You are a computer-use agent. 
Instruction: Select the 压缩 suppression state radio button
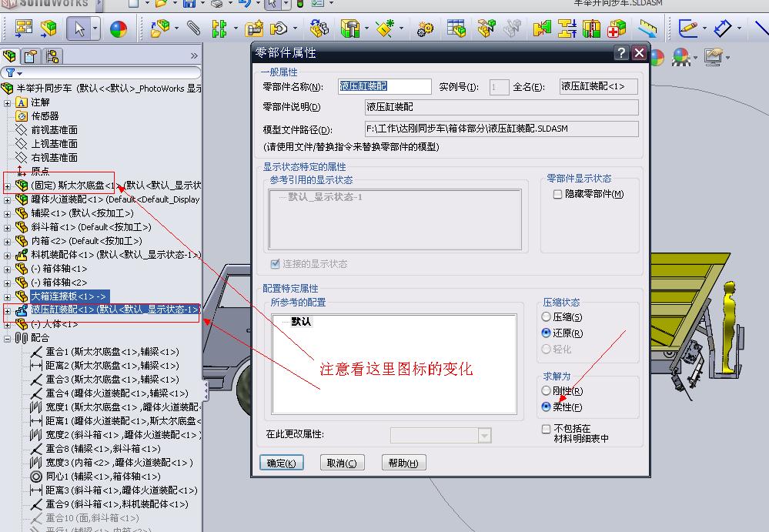pos(547,316)
